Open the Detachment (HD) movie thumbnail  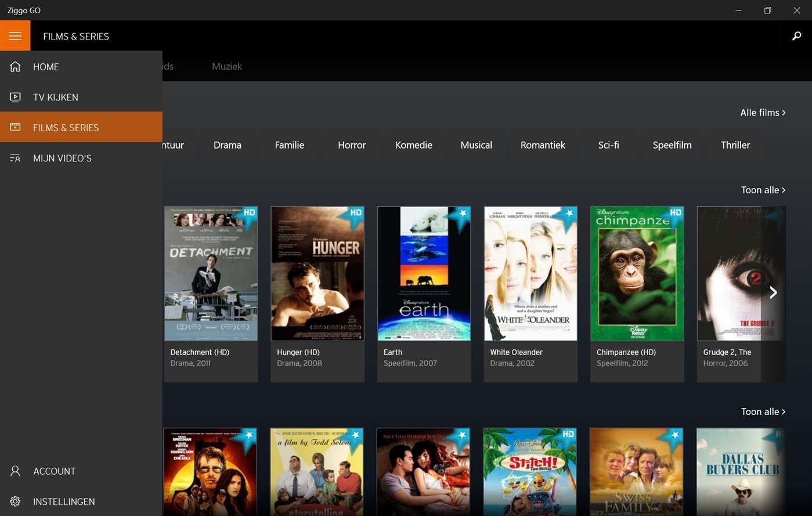point(210,273)
